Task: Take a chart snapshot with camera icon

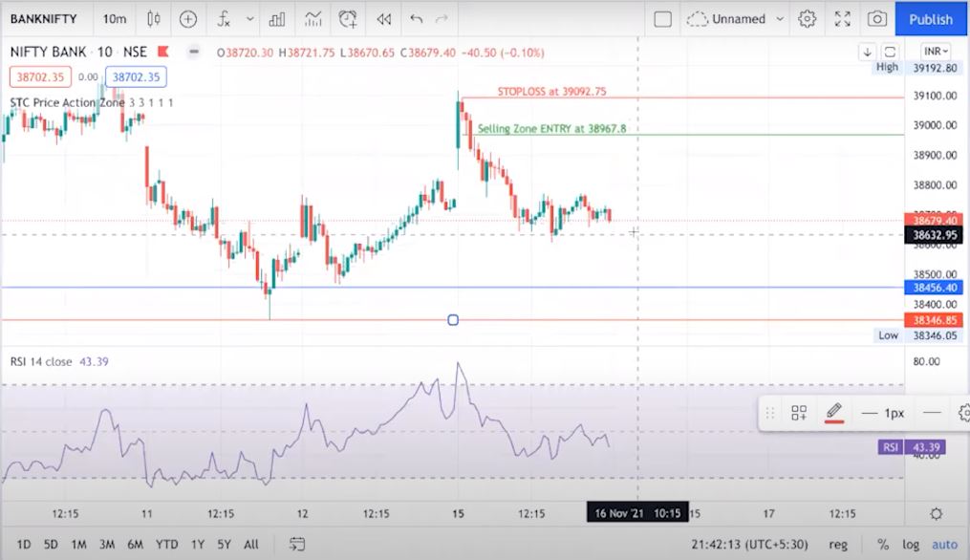Action: pos(876,18)
